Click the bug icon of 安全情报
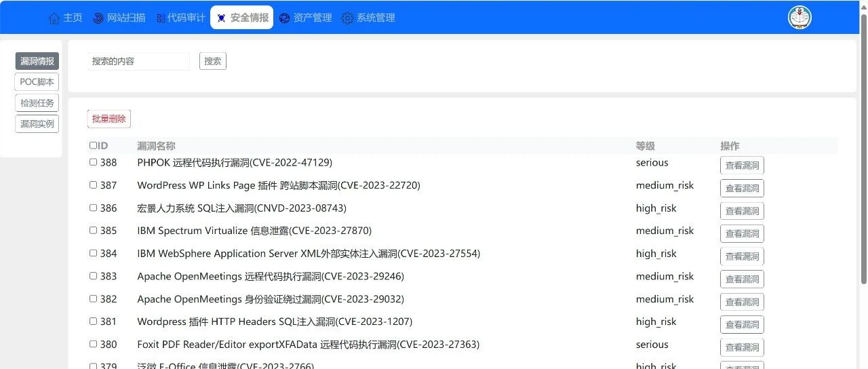 click(x=221, y=18)
